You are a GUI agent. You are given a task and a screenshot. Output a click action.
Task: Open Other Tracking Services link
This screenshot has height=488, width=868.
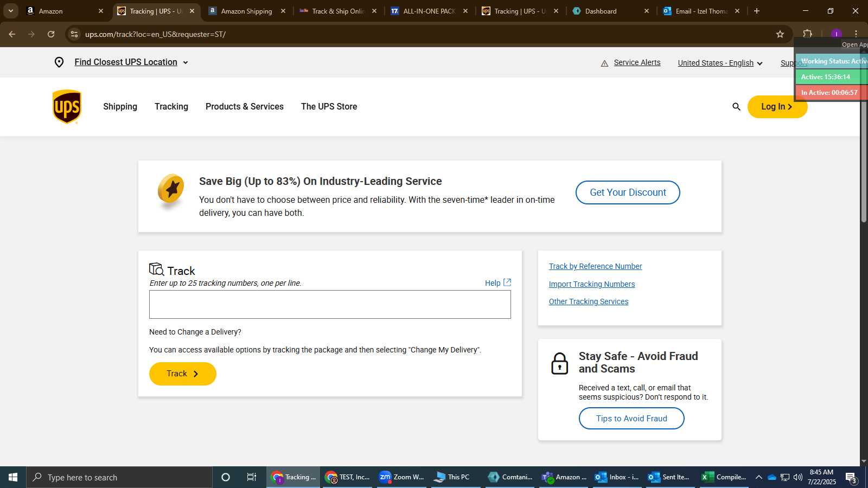tap(588, 301)
